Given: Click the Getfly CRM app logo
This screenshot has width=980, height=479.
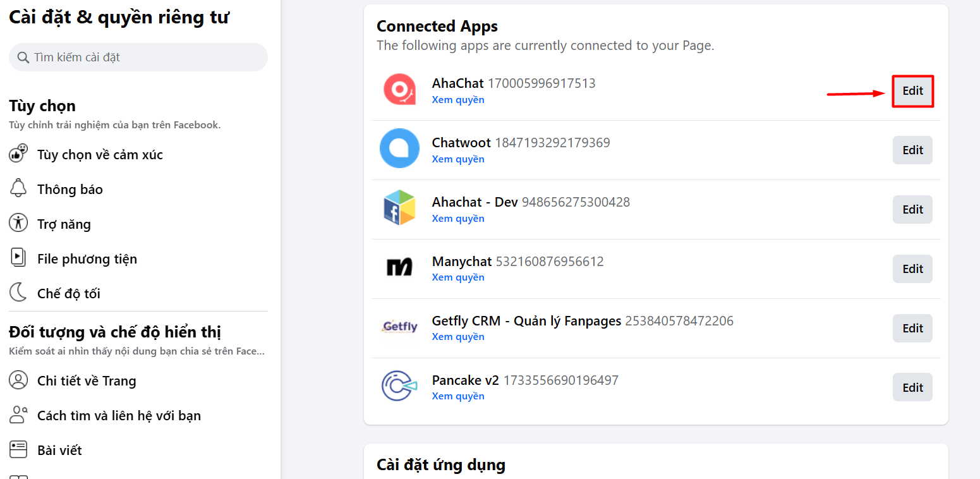Looking at the screenshot, I should pos(400,327).
